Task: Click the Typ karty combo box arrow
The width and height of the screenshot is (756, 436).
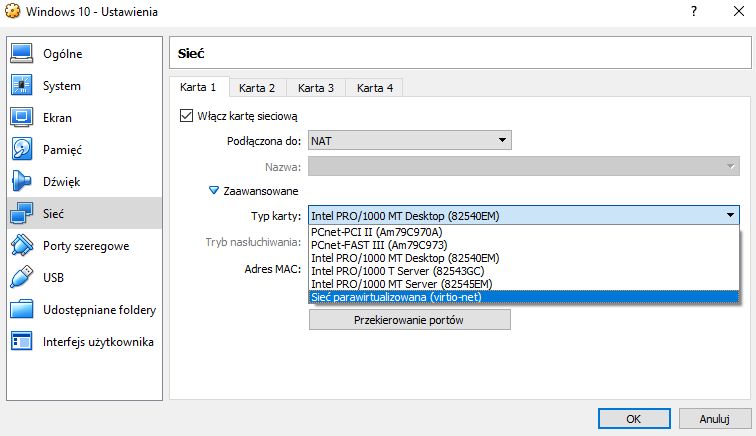Action: [x=730, y=215]
